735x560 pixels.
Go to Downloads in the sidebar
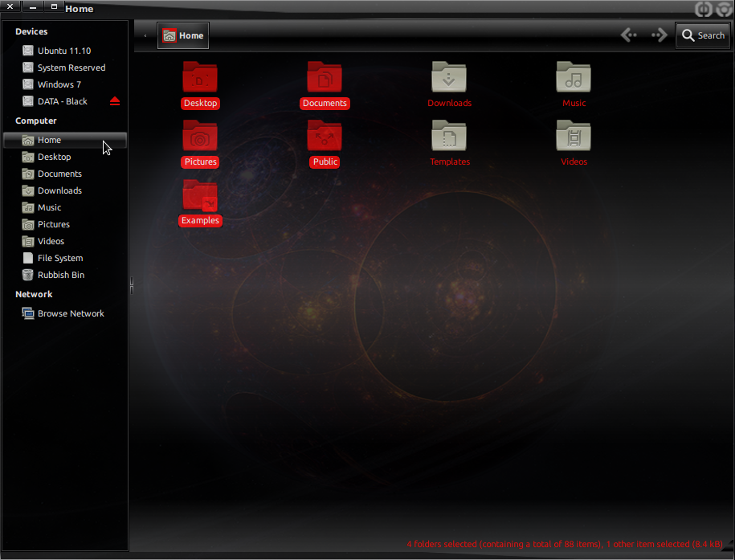tap(65, 190)
